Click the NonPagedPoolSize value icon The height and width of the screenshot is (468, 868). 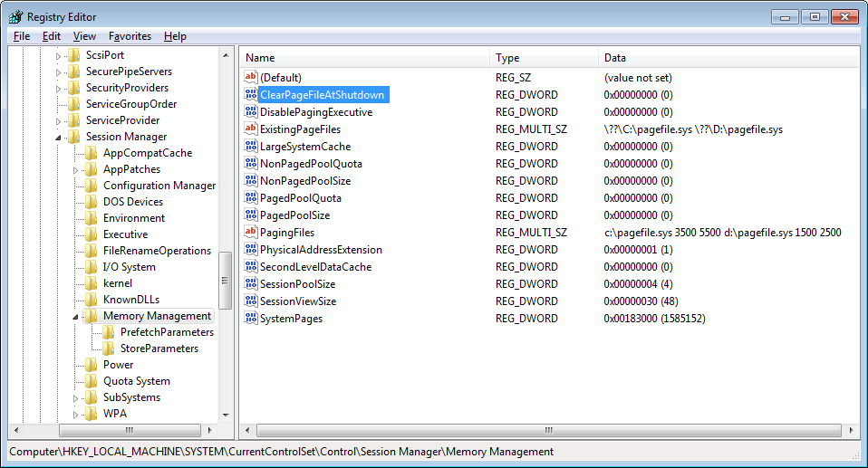[251, 180]
